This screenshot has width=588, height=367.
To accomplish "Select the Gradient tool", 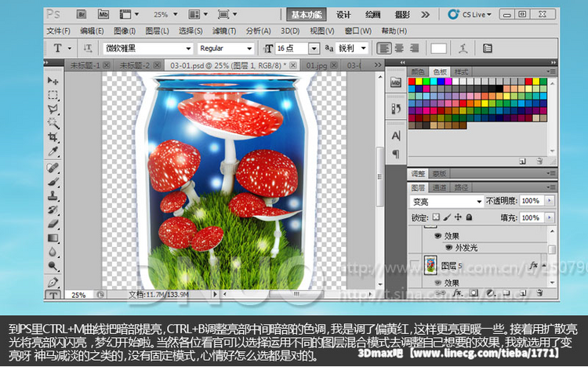I will point(53,238).
